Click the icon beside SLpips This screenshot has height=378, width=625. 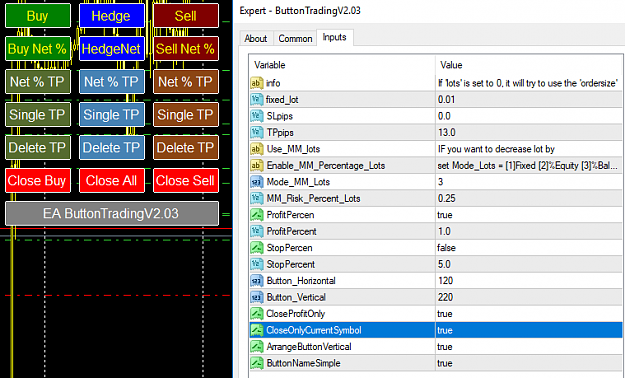point(257,116)
